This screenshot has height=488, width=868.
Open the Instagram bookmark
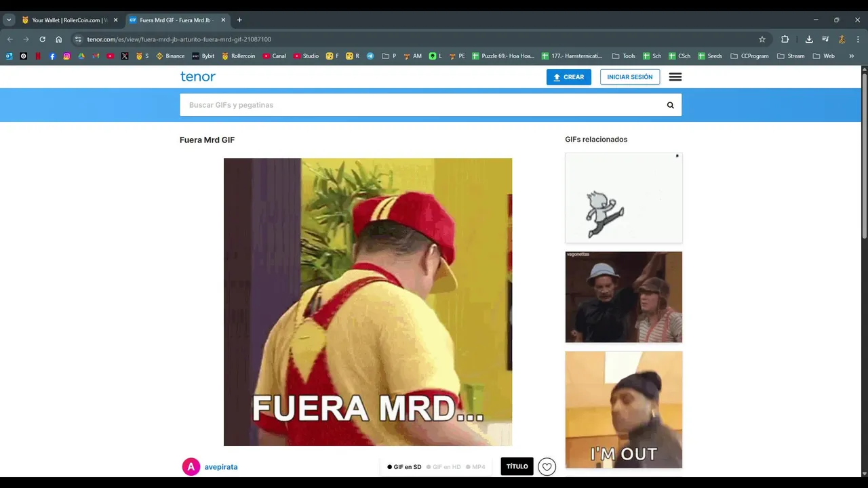point(66,56)
